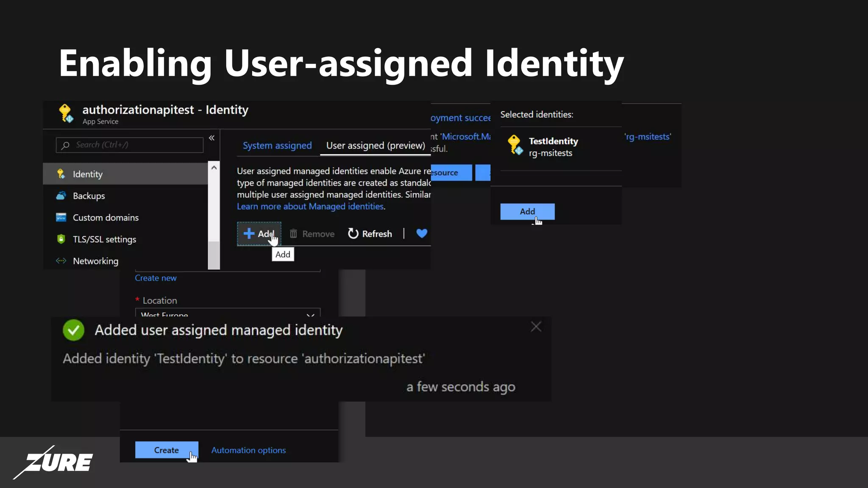
Task: Click Add under Selected identities
Action: 527,211
